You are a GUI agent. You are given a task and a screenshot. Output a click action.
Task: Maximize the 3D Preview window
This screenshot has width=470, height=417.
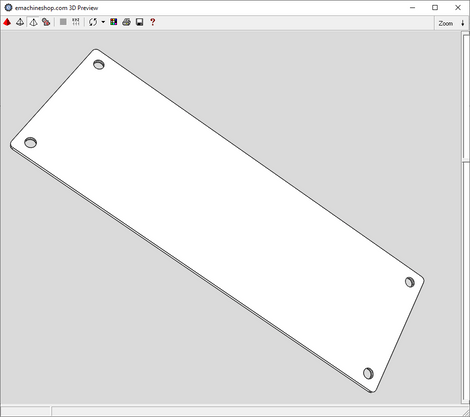point(435,7)
